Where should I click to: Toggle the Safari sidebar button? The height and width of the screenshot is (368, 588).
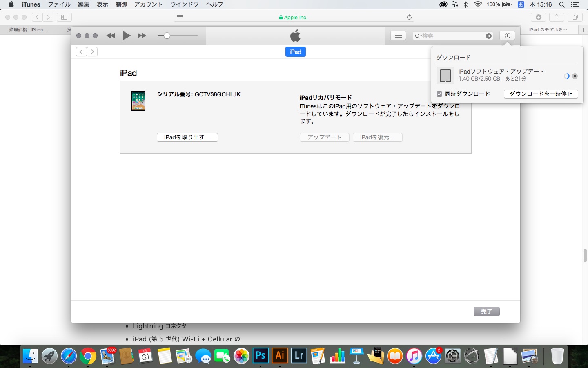[x=64, y=17]
